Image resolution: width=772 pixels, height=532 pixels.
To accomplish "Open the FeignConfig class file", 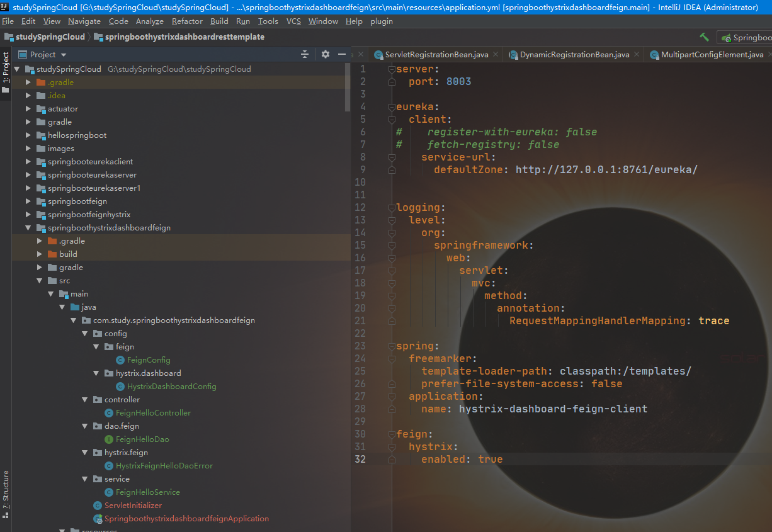I will pos(149,360).
